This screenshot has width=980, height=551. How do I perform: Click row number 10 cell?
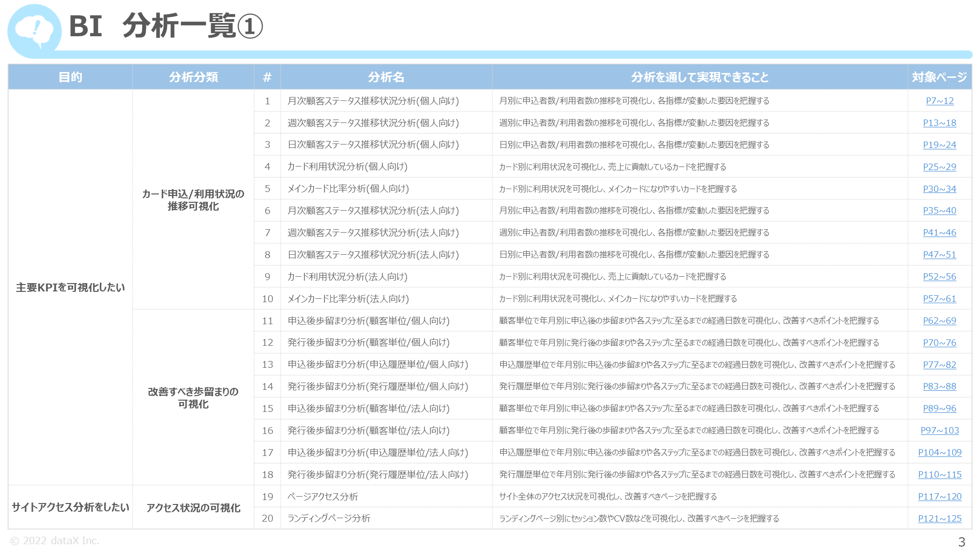point(268,299)
